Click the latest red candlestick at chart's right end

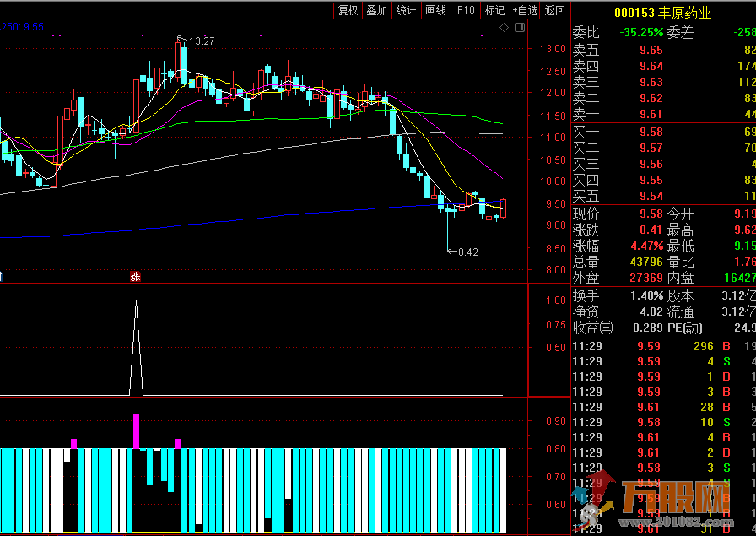504,208
